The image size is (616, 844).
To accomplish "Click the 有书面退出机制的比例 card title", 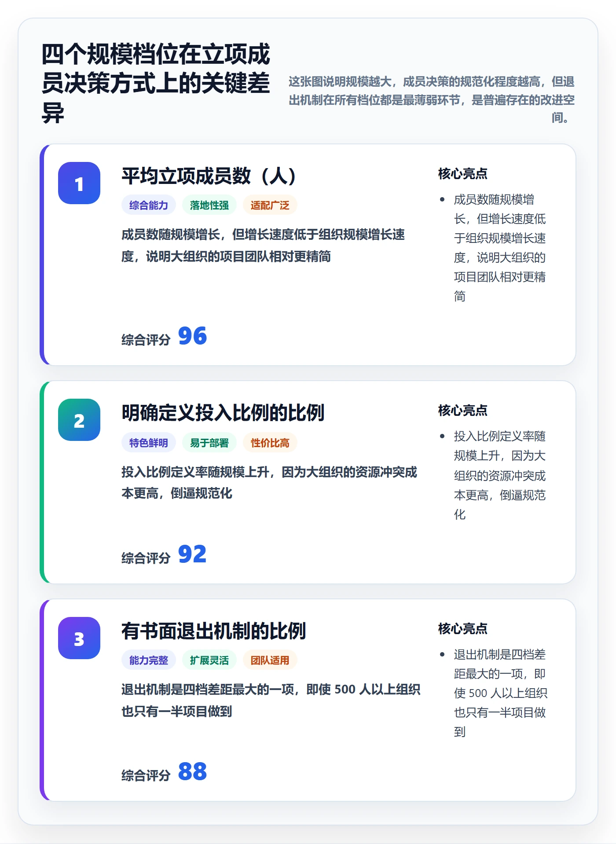I will 214,631.
